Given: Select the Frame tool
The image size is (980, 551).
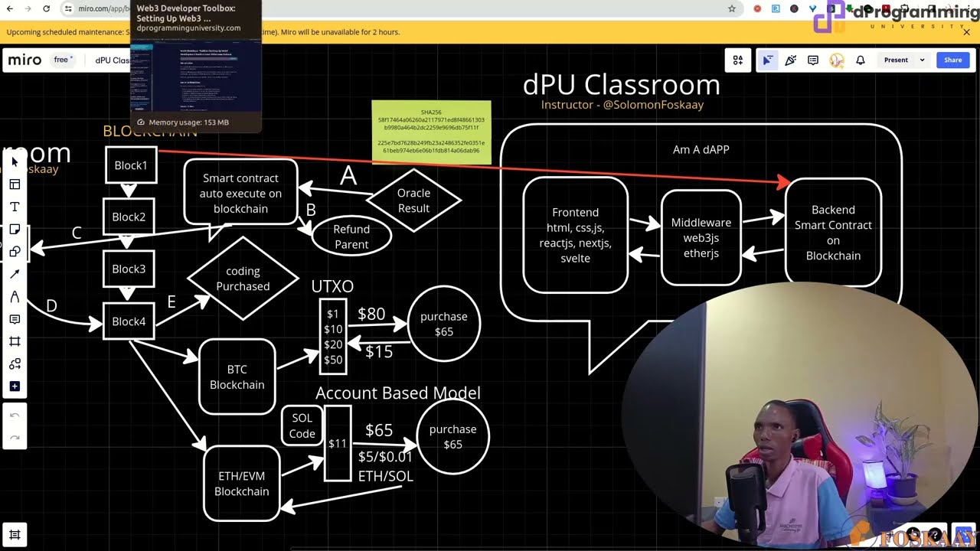Looking at the screenshot, I should click(15, 341).
